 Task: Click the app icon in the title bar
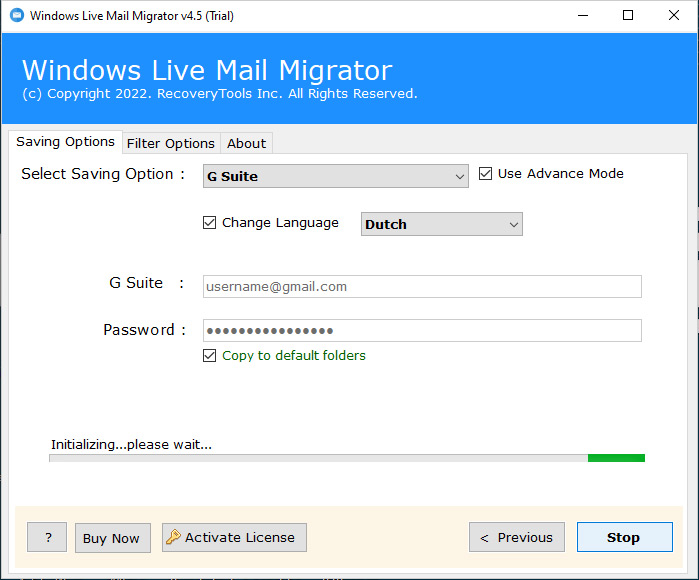tap(17, 15)
